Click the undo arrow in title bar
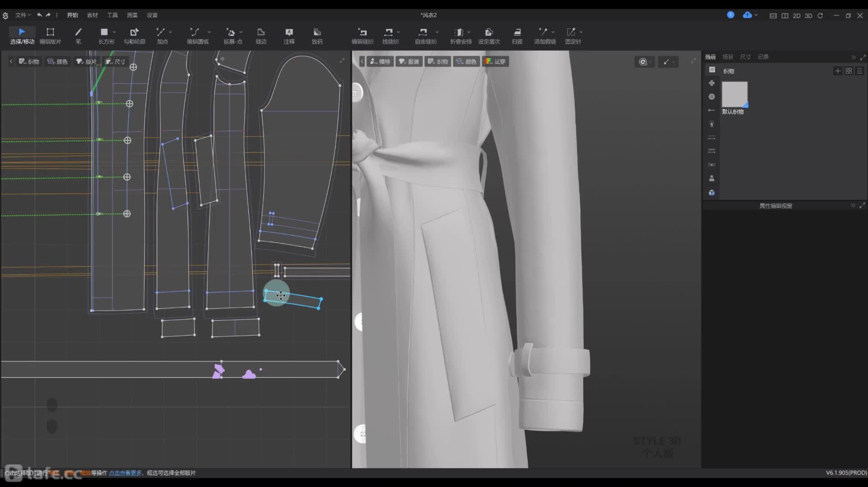The image size is (868, 487). (40, 15)
